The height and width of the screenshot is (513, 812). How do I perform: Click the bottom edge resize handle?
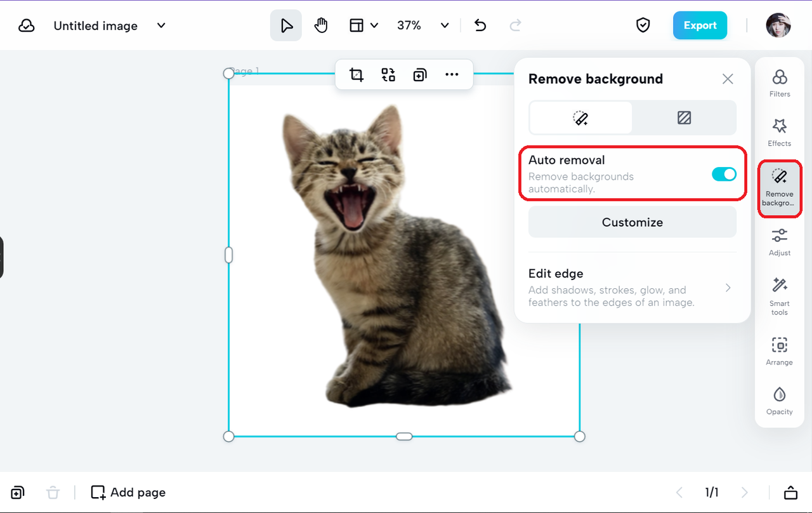pyautogui.click(x=404, y=436)
